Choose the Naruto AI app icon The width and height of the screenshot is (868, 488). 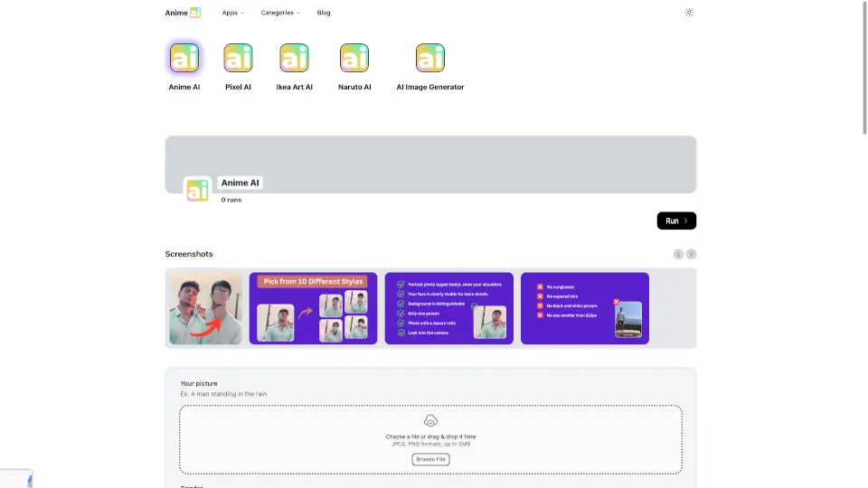pyautogui.click(x=354, y=58)
